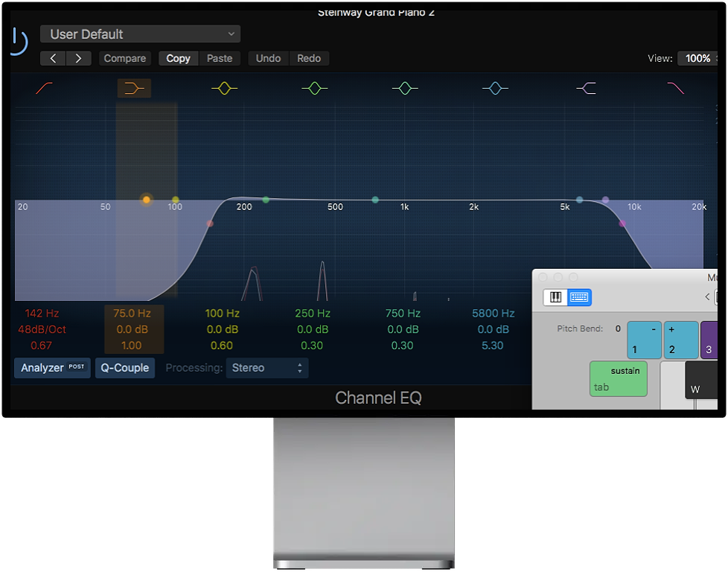
Task: Click the Copy button
Action: [x=179, y=59]
